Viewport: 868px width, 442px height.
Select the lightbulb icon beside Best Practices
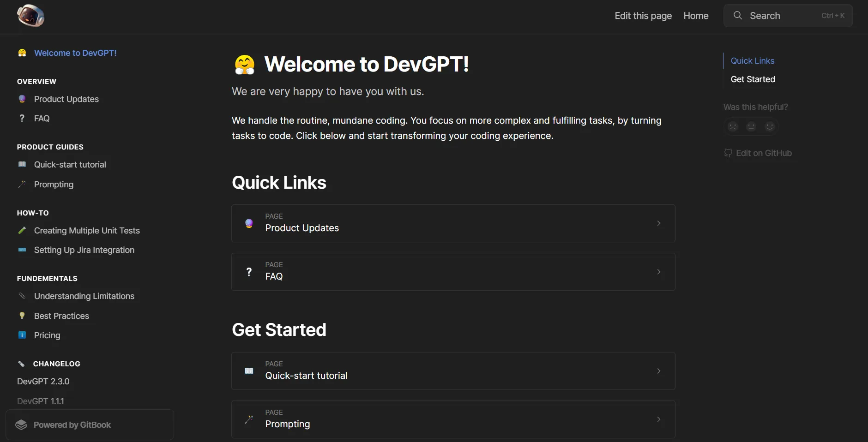[22, 316]
